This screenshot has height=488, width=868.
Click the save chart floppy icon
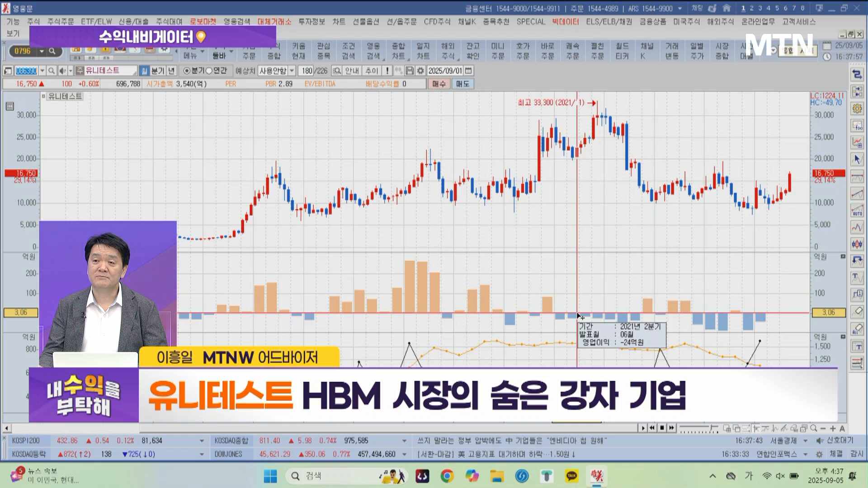point(410,71)
